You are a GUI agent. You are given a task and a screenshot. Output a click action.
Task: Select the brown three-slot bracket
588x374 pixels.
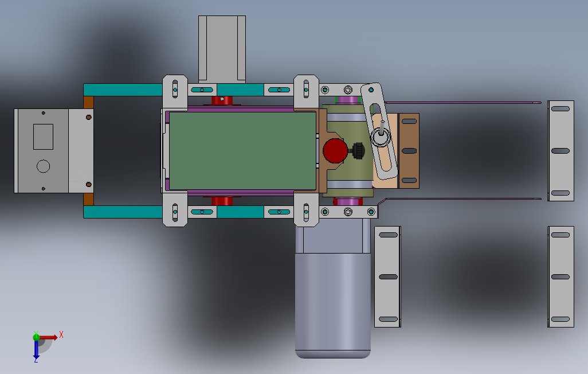pos(409,151)
